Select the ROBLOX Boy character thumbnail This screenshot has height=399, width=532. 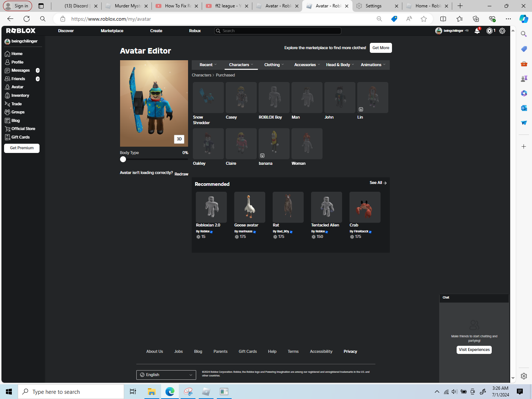click(274, 98)
